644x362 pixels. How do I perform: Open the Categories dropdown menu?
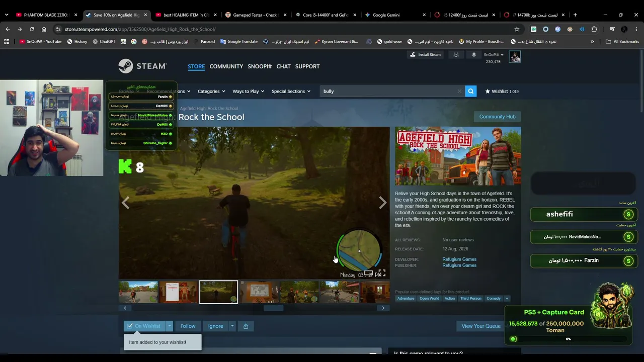click(211, 92)
